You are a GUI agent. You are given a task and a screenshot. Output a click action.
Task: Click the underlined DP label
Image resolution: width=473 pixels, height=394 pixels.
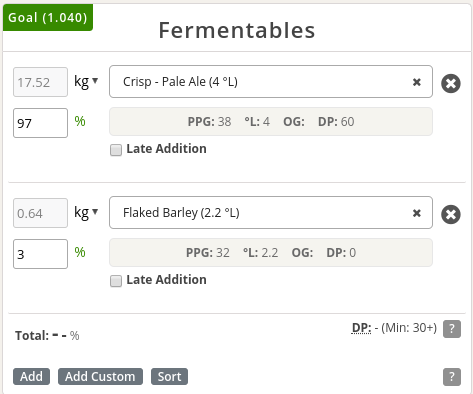(361, 328)
